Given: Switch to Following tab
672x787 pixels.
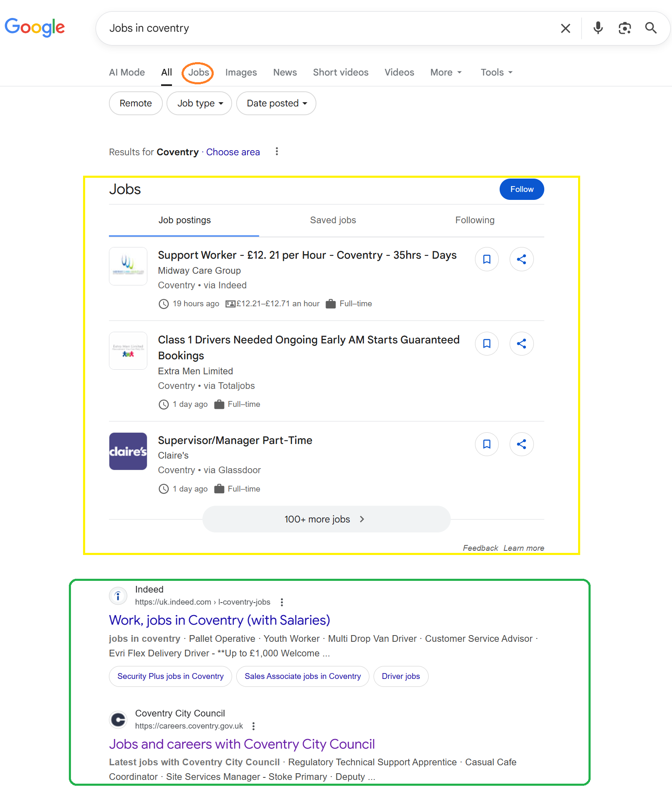Looking at the screenshot, I should 475,220.
